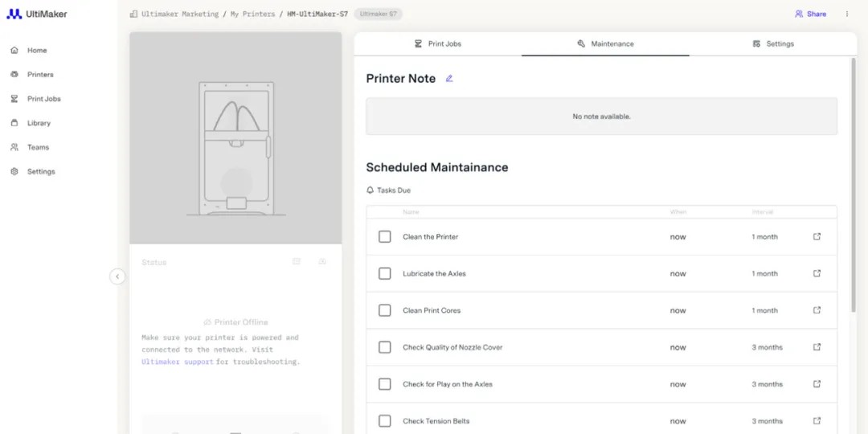Open Teams in the sidebar

(38, 147)
